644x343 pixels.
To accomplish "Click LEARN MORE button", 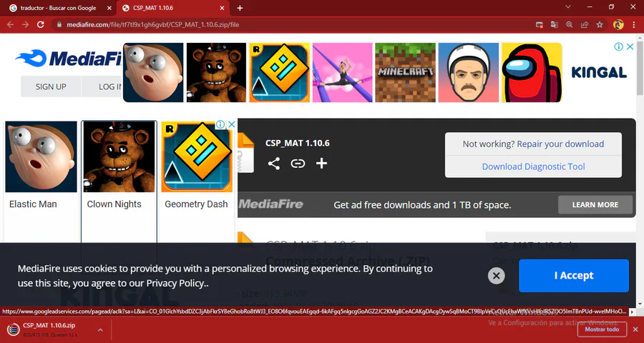I will click(595, 205).
